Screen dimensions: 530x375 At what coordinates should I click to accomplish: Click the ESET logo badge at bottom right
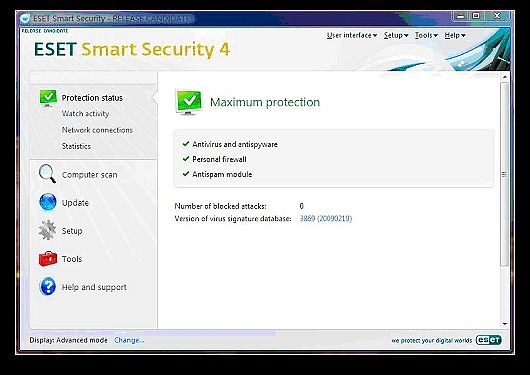tap(488, 340)
